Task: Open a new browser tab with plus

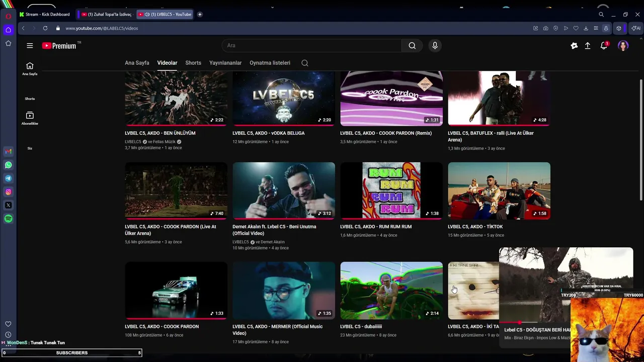Action: pos(200,15)
